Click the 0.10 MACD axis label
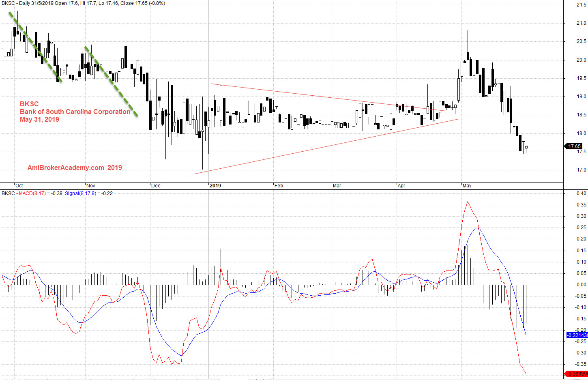588x380 pixels. tap(581, 262)
